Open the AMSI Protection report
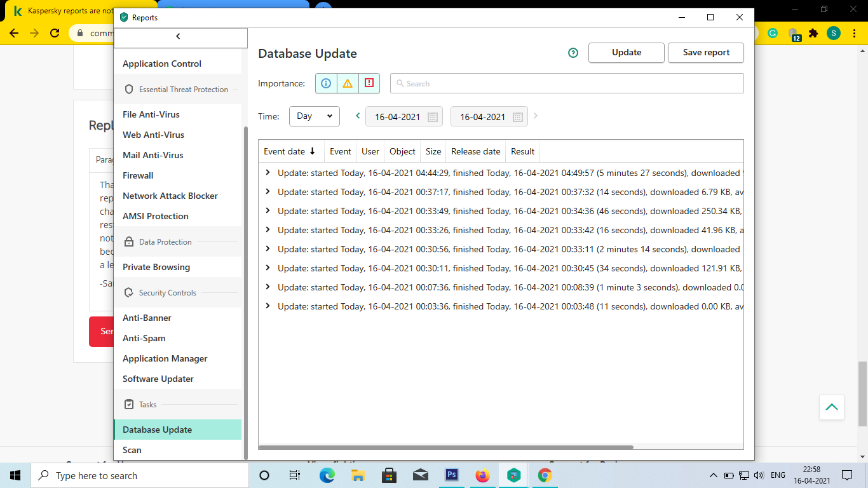This screenshot has width=868, height=488. [177, 216]
